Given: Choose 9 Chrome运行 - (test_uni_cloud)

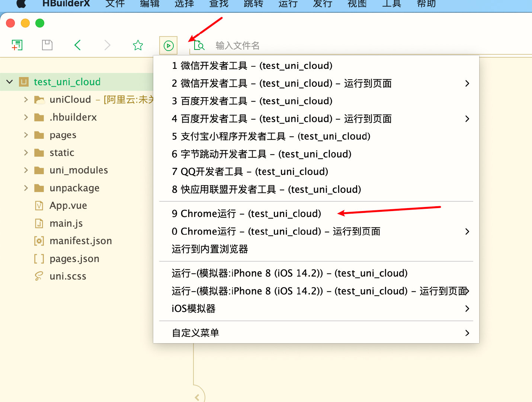Looking at the screenshot, I should [x=316, y=214].
